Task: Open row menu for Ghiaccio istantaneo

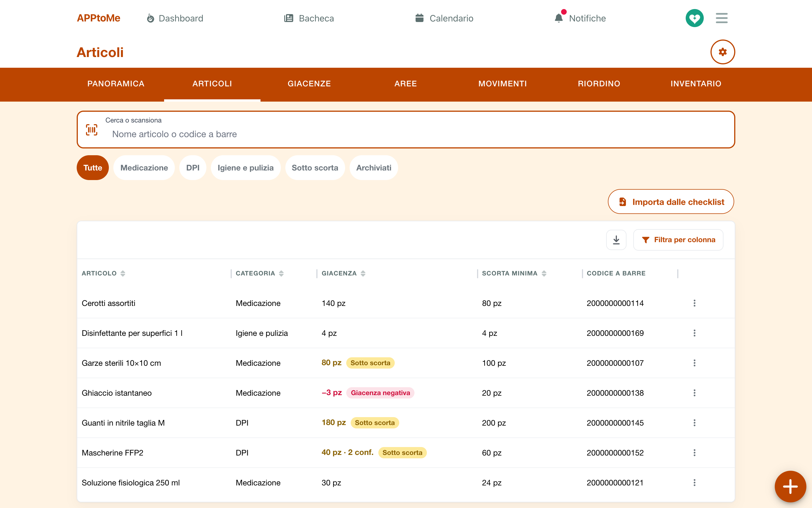Action: click(694, 393)
